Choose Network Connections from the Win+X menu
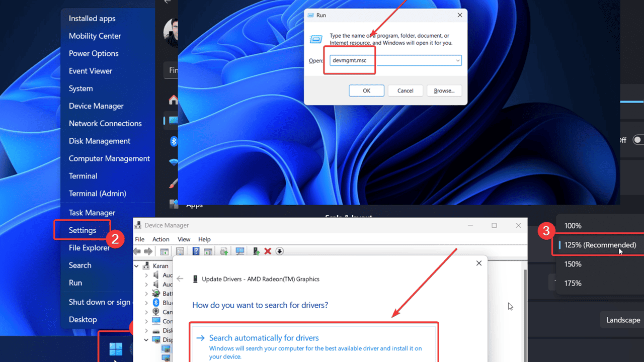This screenshot has height=362, width=644. click(105, 124)
